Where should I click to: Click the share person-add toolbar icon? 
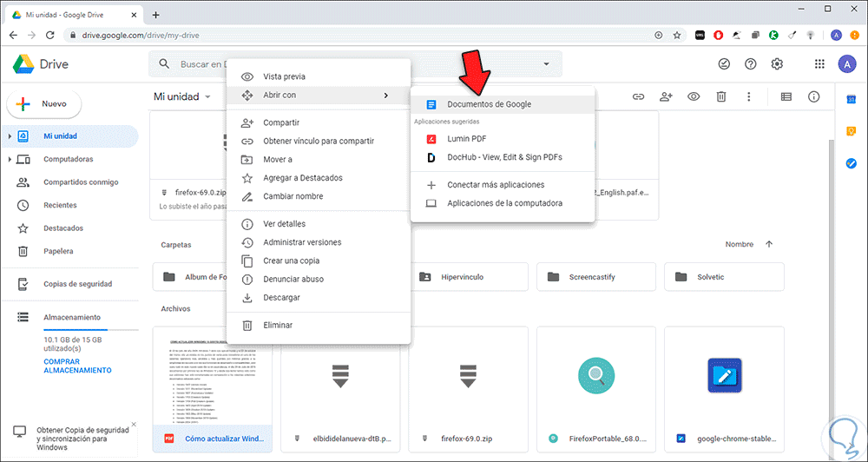[666, 97]
